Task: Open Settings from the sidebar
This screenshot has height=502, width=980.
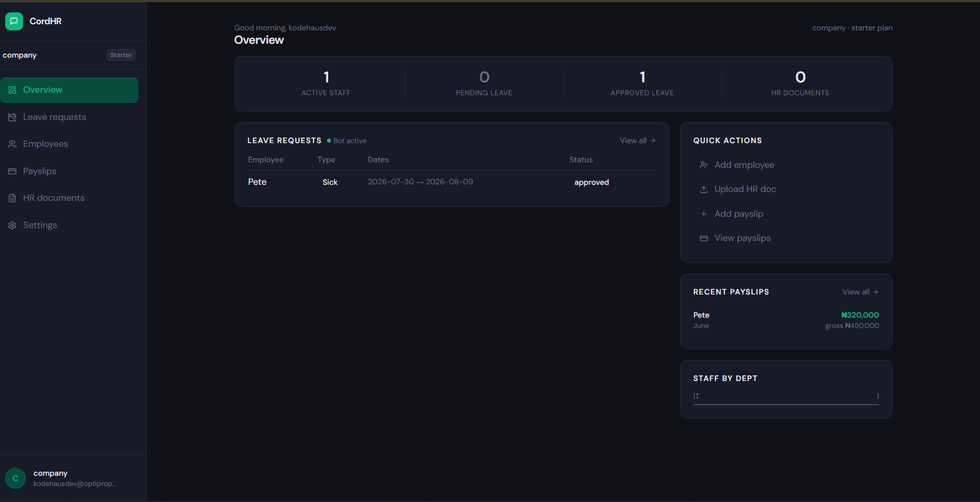Action: coord(69,226)
